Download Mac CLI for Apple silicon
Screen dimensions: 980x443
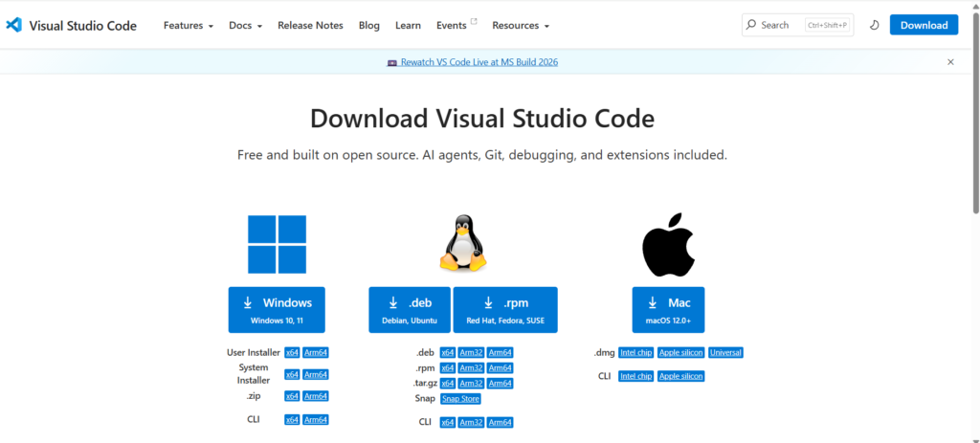pyautogui.click(x=680, y=376)
